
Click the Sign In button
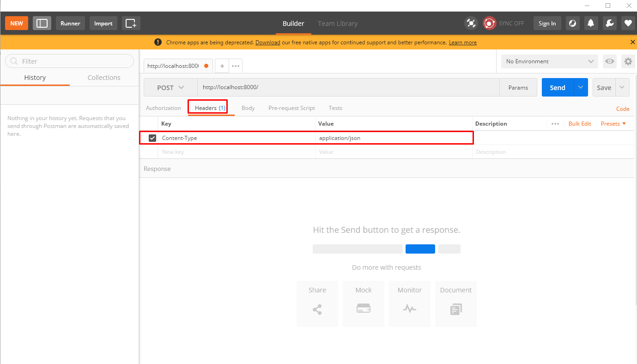pos(547,23)
